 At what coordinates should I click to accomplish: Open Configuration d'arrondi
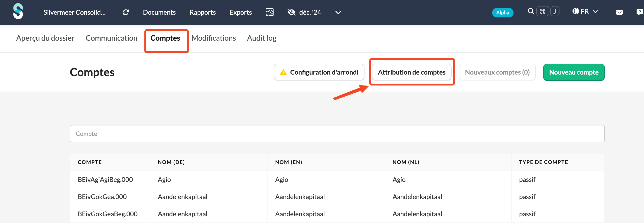coord(319,72)
